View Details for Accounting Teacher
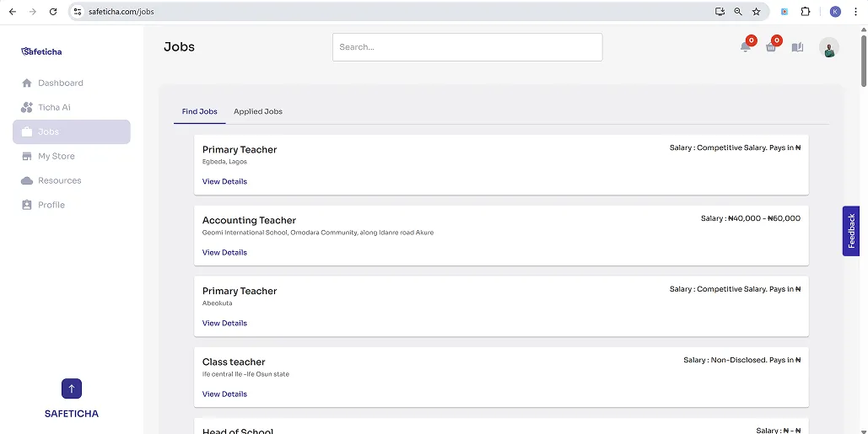Screen dimensions: 868x434 (224, 252)
